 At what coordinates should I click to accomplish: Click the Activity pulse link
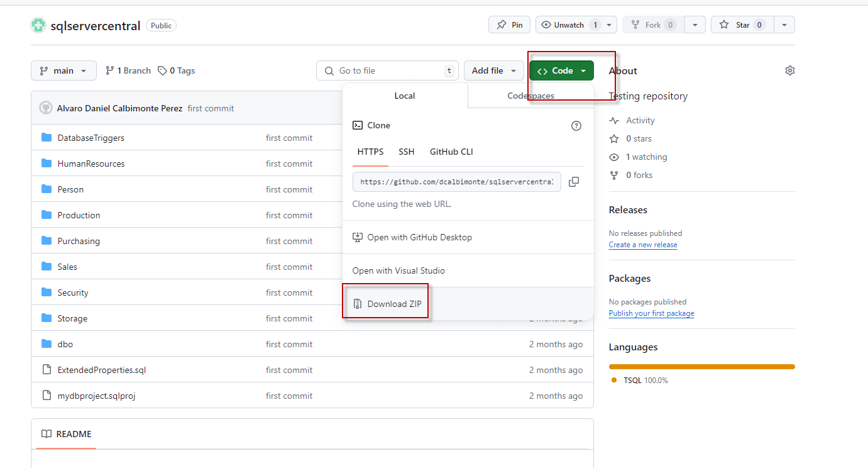(x=640, y=120)
